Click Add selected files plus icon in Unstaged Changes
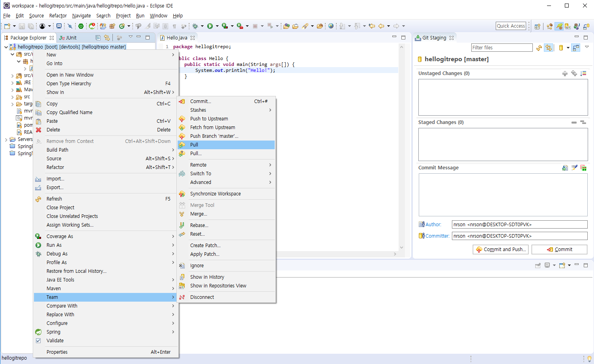Screen dimensions: 594x364 [x=565, y=73]
